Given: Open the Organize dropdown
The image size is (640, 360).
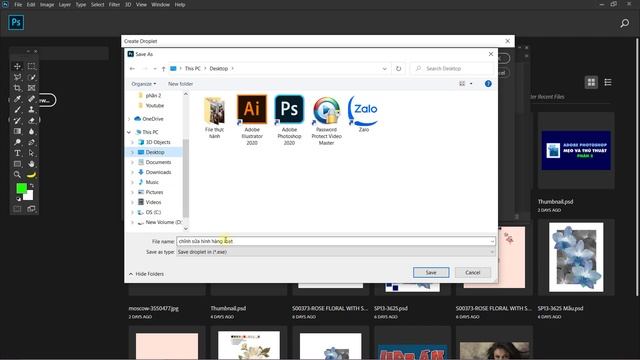Looking at the screenshot, I should tap(144, 84).
